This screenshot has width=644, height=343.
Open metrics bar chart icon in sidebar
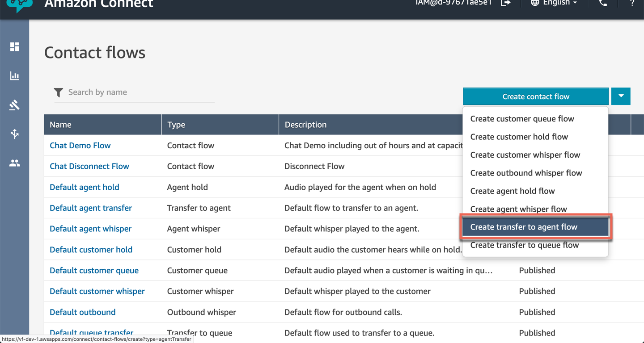coord(15,76)
